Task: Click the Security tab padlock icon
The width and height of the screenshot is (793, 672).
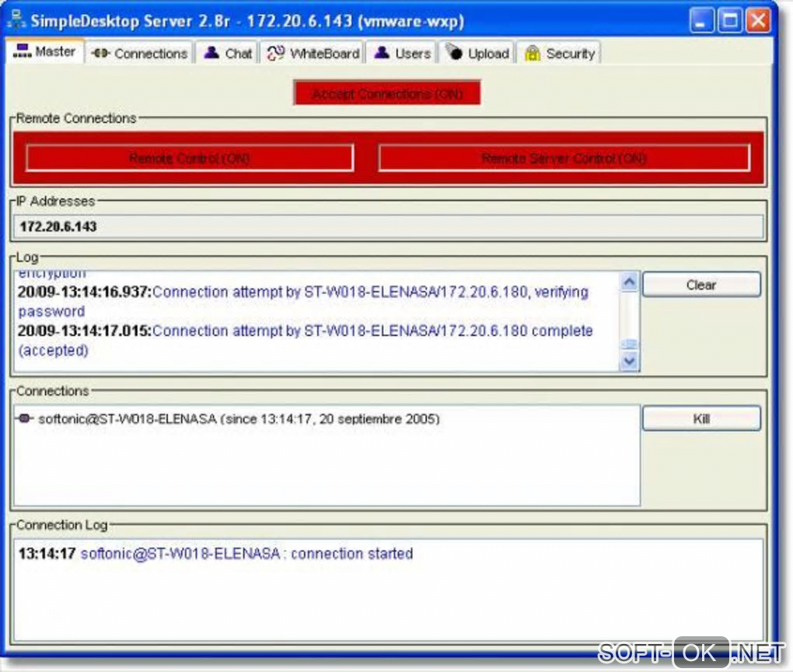Action: [532, 53]
